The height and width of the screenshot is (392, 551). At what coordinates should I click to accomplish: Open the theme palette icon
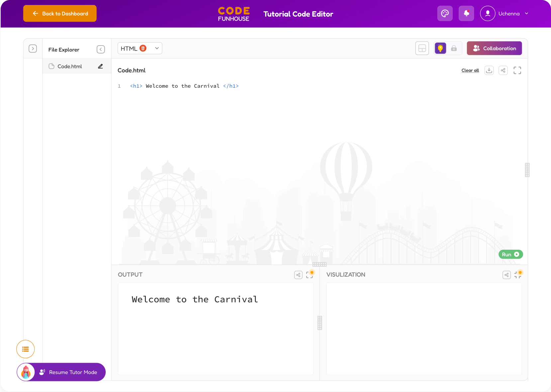click(445, 13)
